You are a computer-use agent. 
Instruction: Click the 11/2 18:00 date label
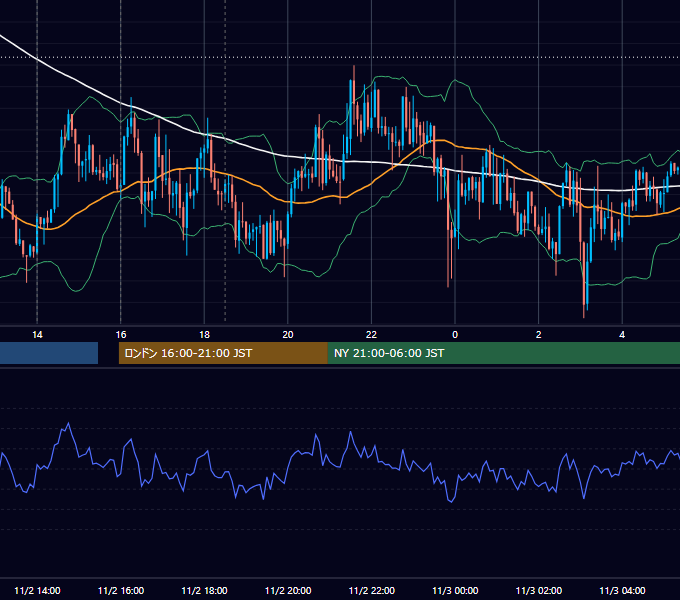tap(204, 590)
